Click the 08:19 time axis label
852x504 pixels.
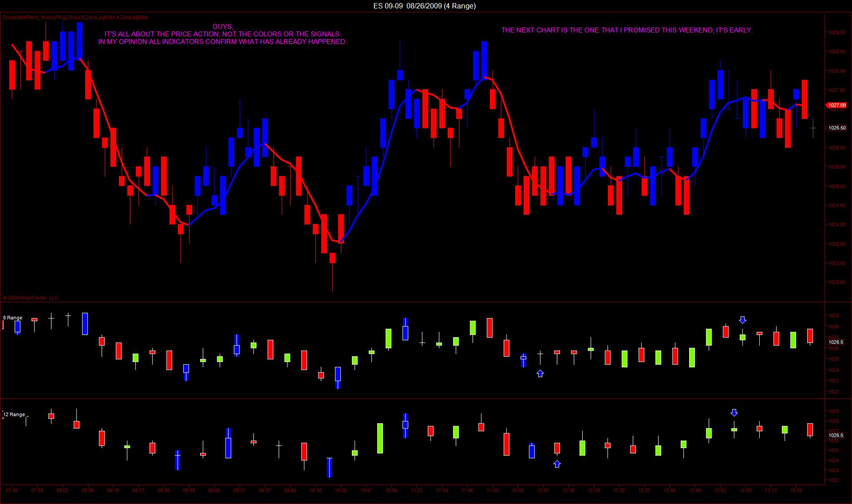(113, 490)
